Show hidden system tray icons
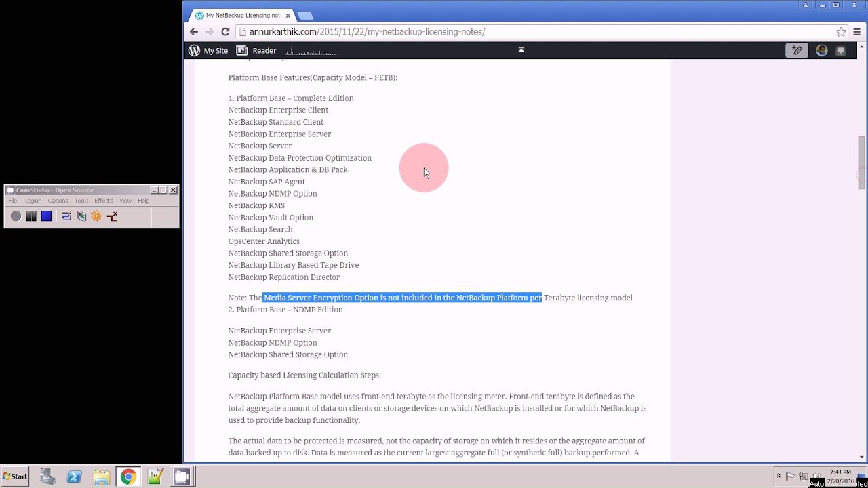The image size is (868, 488). click(778, 476)
